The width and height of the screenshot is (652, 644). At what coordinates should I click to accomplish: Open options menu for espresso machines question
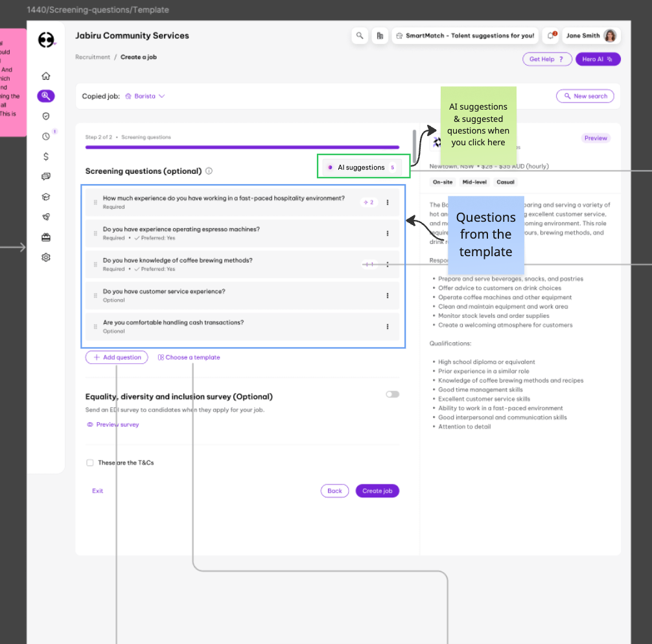click(388, 233)
